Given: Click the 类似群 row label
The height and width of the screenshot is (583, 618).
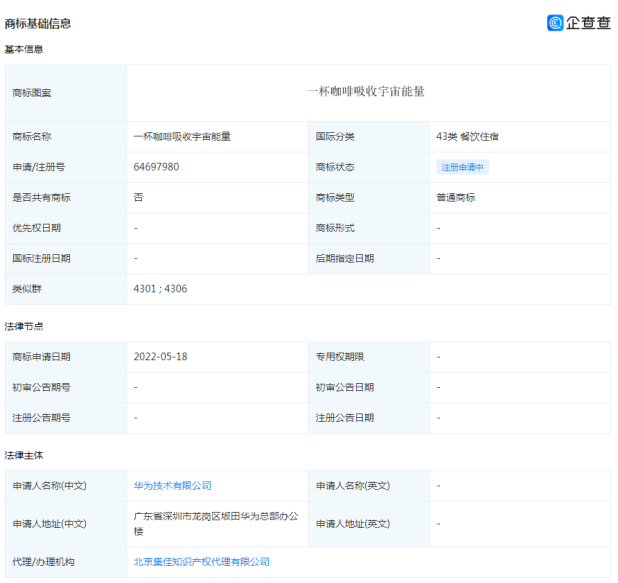Looking at the screenshot, I should point(27,289).
